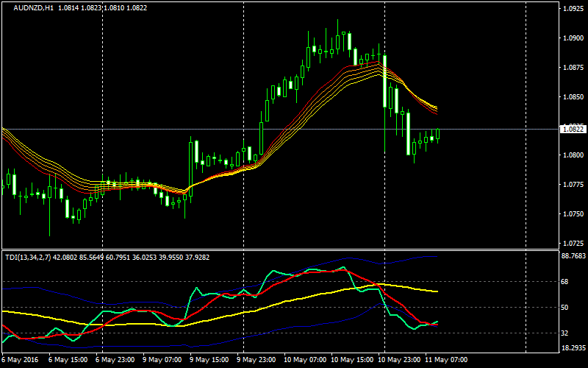Click the 32 level on TDI scale
The width and height of the screenshot is (588, 368).
click(x=565, y=333)
